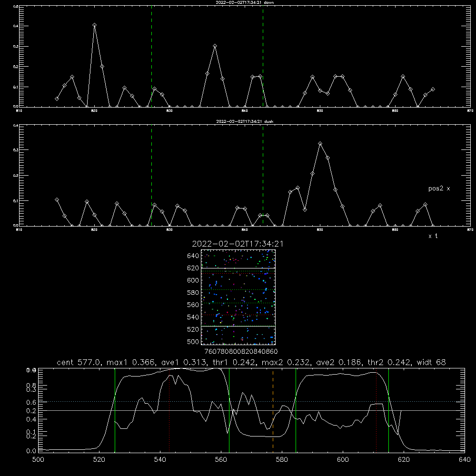Image resolution: width=476 pixels, height=476 pixels.
Task: Click the solid green line near 615 in bottom plot
Action: pyautogui.click(x=388, y=410)
